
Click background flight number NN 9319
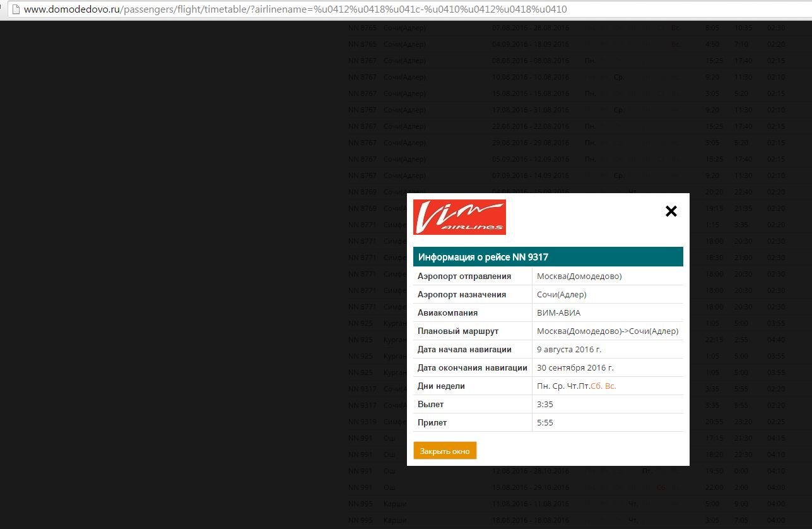(x=362, y=422)
